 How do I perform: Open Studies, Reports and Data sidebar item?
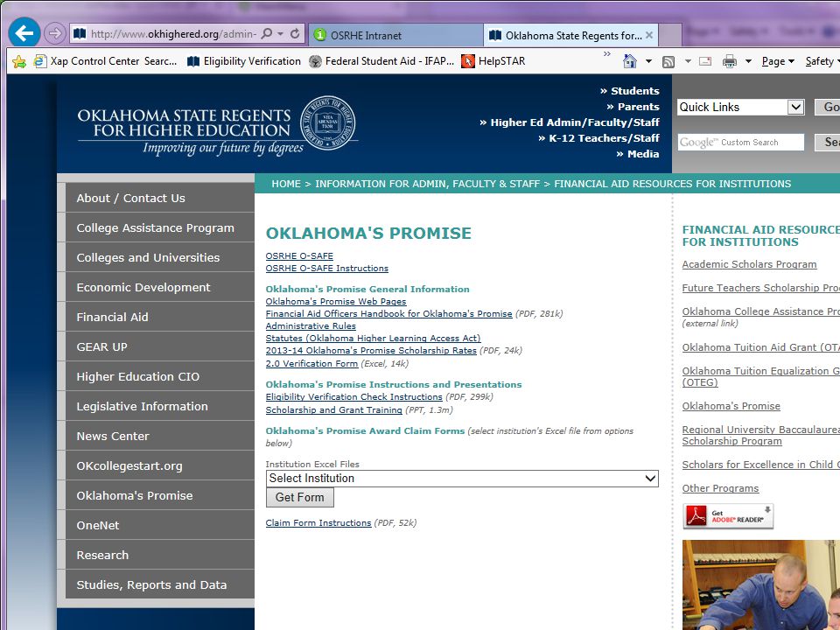[159, 584]
